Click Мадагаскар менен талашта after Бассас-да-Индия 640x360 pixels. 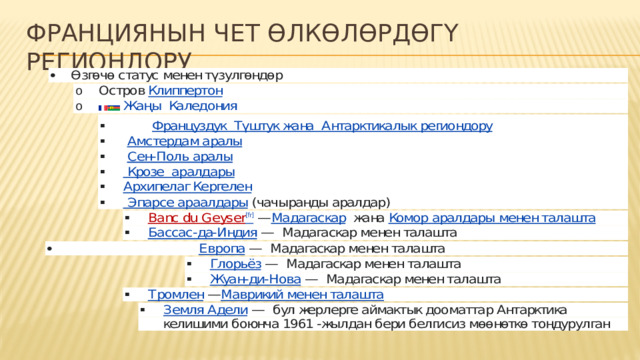pyautogui.click(x=369, y=233)
